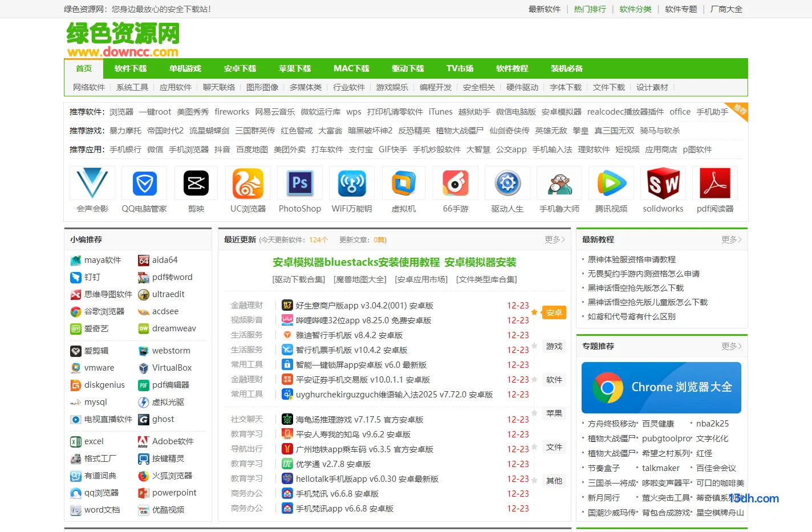Open the 会声会影 app icon

[x=92, y=184]
